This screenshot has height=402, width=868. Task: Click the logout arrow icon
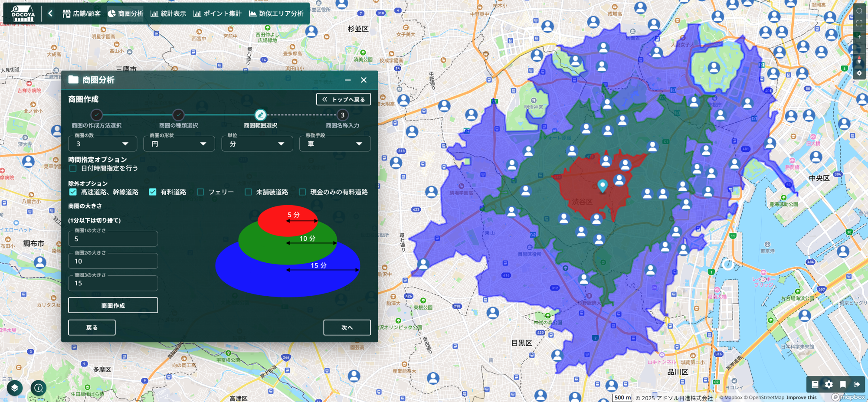(x=857, y=384)
